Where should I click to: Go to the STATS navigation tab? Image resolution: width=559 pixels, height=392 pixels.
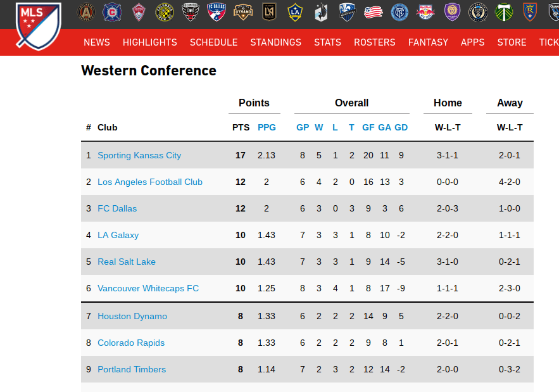coord(327,42)
